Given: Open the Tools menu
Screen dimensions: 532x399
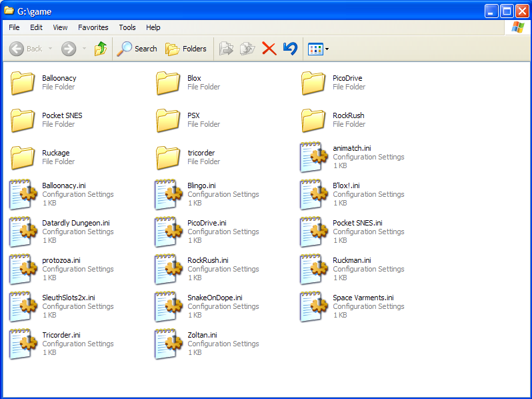Looking at the screenshot, I should pyautogui.click(x=127, y=27).
